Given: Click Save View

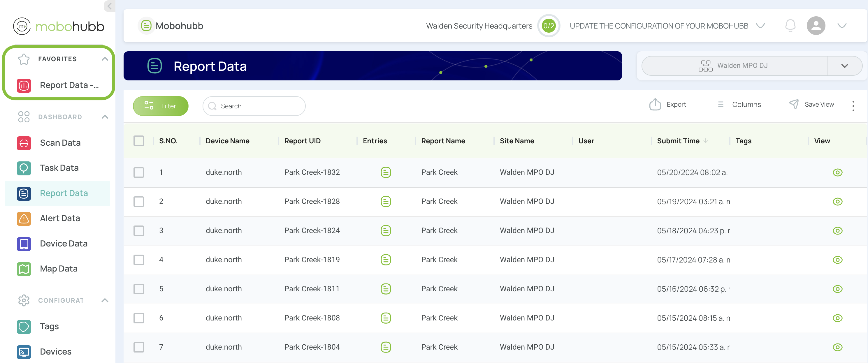Looking at the screenshot, I should pyautogui.click(x=811, y=104).
